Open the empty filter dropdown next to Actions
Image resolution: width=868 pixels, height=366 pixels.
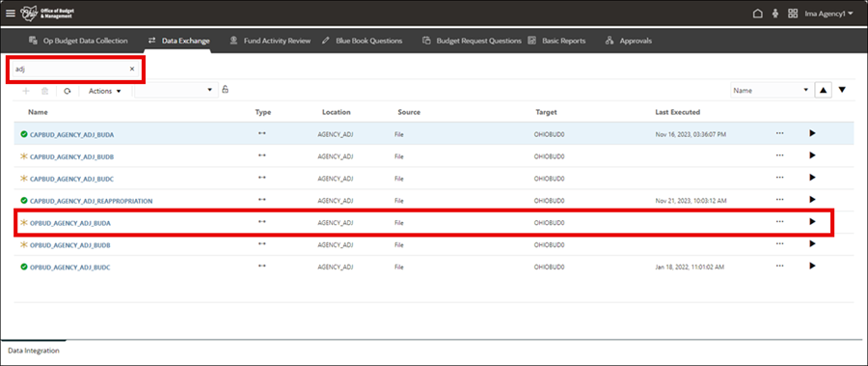(176, 90)
